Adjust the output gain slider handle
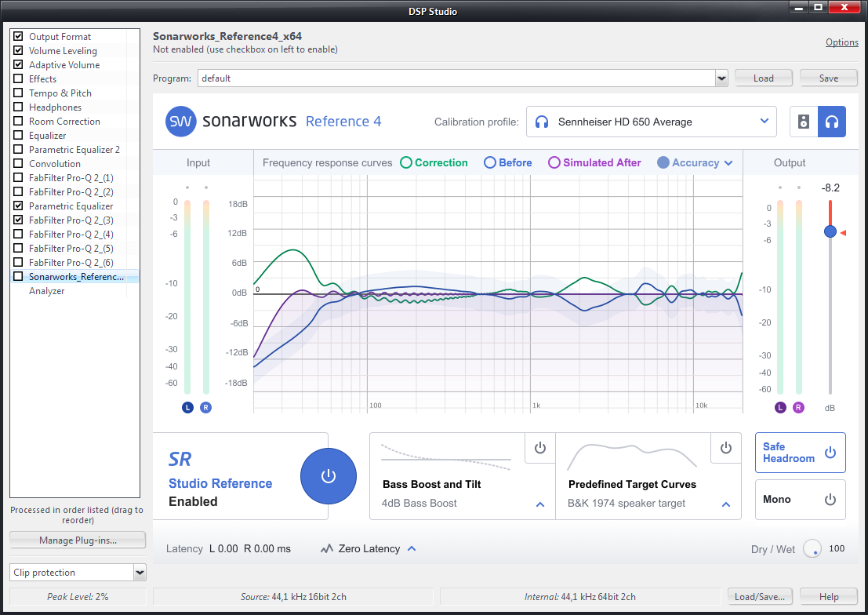The width and height of the screenshot is (868, 615). point(830,231)
